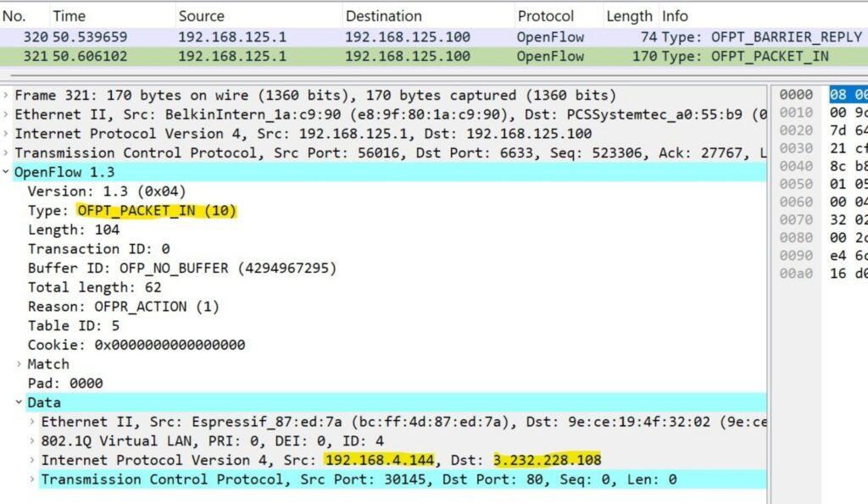This screenshot has height=504, width=868.
Task: Collapse the OpenFlow 1.3 section
Action: click(x=7, y=172)
